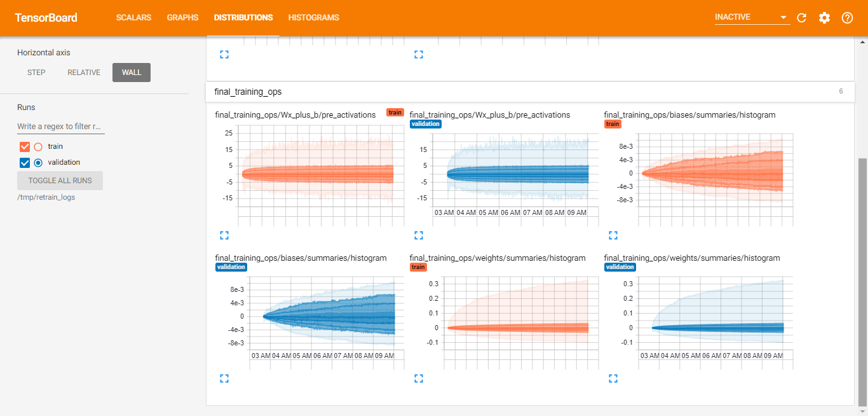Click the Runs heading text
The width and height of the screenshot is (868, 416).
click(x=26, y=107)
